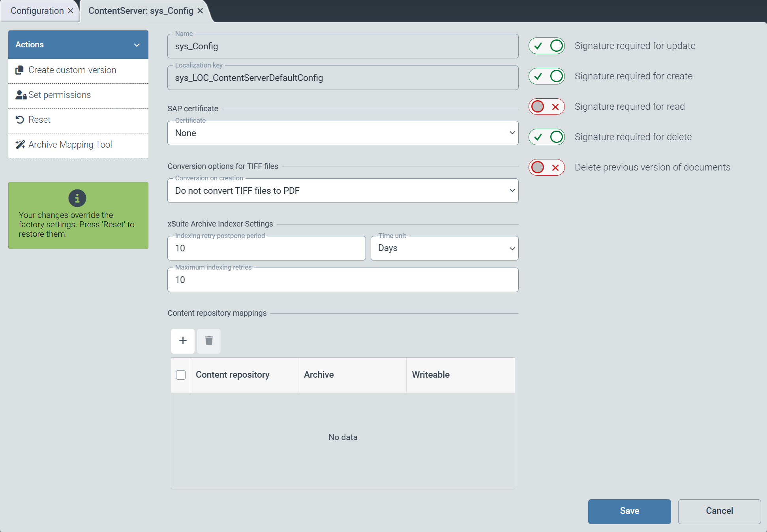This screenshot has height=532, width=767.
Task: Click the Archive Mapping Tool wand icon
Action: pyautogui.click(x=20, y=145)
